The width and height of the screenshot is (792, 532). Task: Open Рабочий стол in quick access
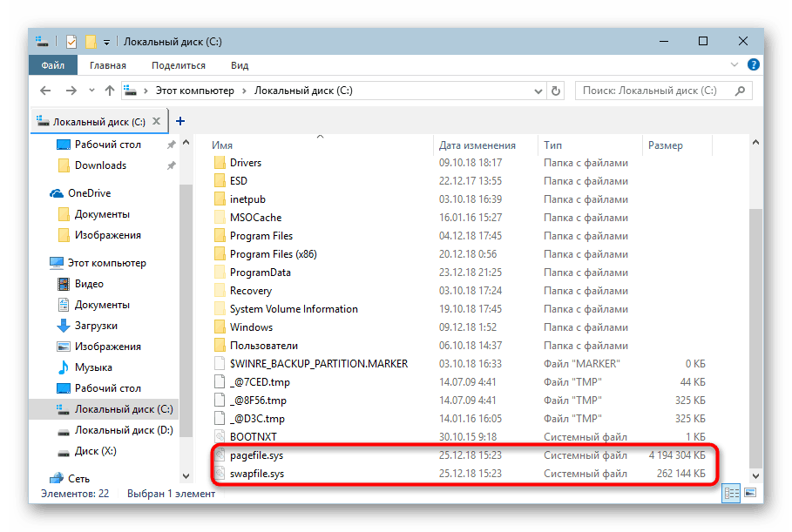coord(107,145)
